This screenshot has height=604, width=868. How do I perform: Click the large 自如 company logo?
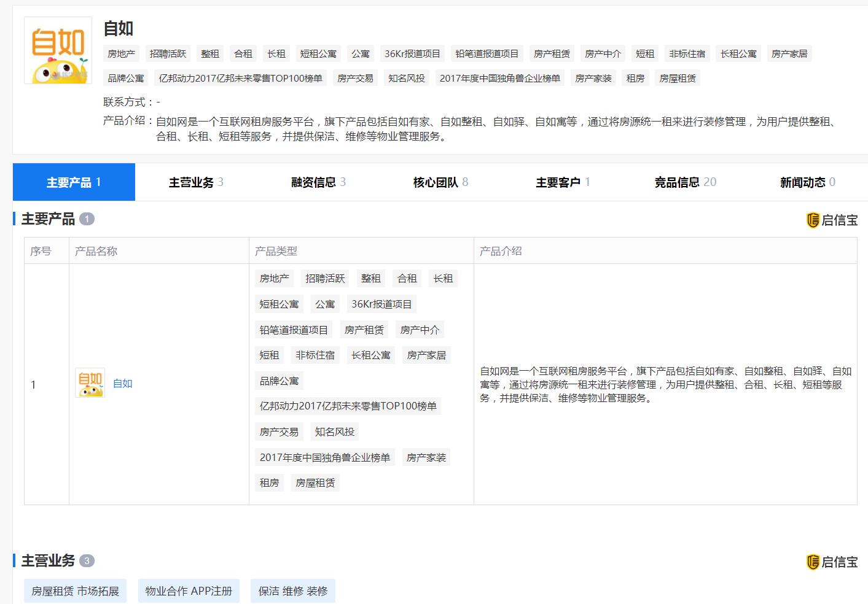[58, 50]
